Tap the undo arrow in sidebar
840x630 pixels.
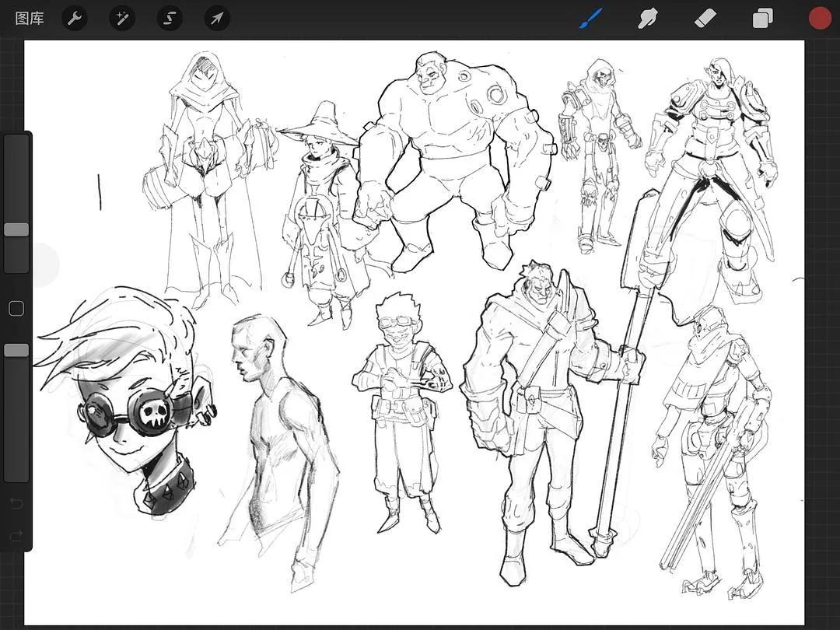pos(16,504)
